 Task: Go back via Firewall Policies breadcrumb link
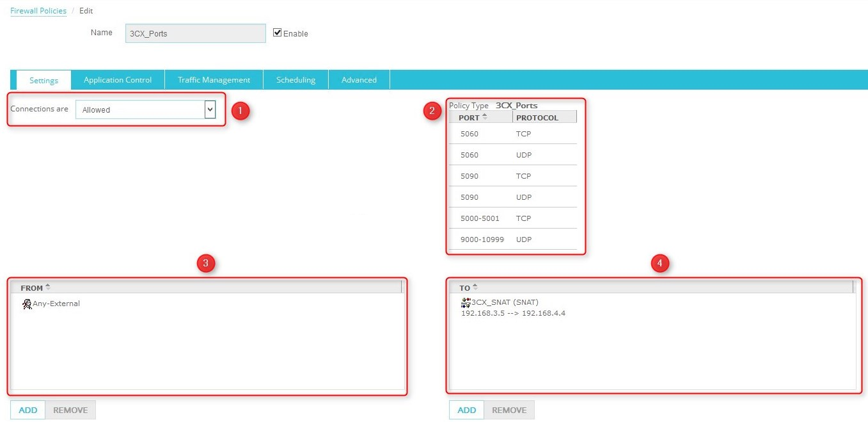tap(38, 11)
